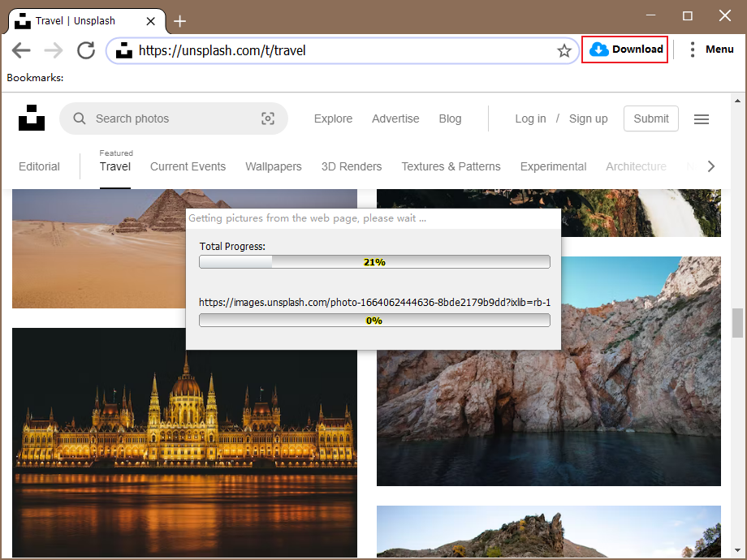Switch to the 3D Renders topic

(352, 166)
